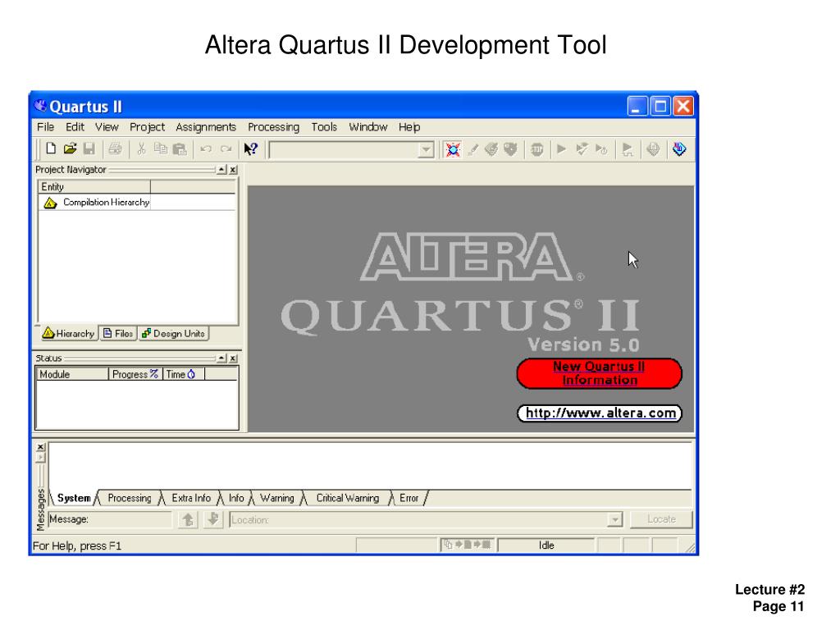Click the play icon with clock
This screenshot has height=630, width=840.
click(x=601, y=149)
